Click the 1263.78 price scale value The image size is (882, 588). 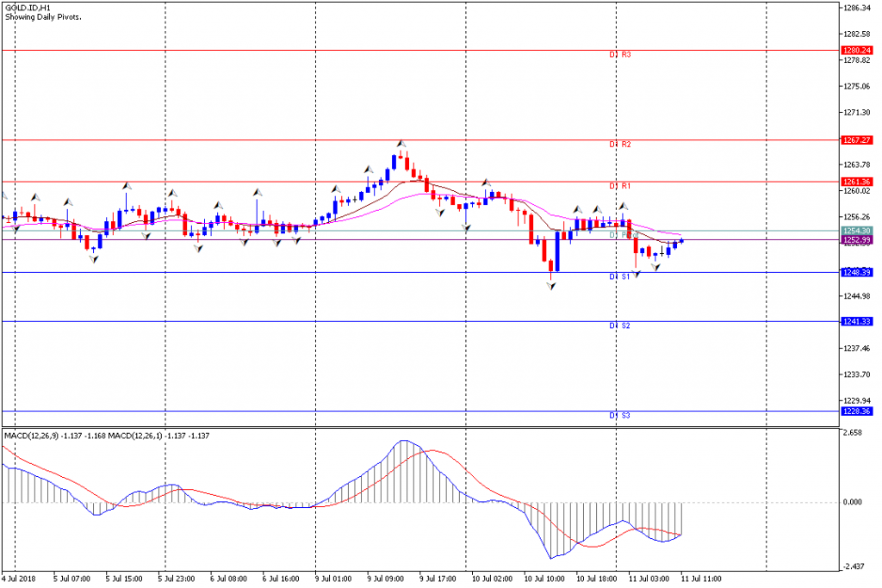(x=857, y=164)
